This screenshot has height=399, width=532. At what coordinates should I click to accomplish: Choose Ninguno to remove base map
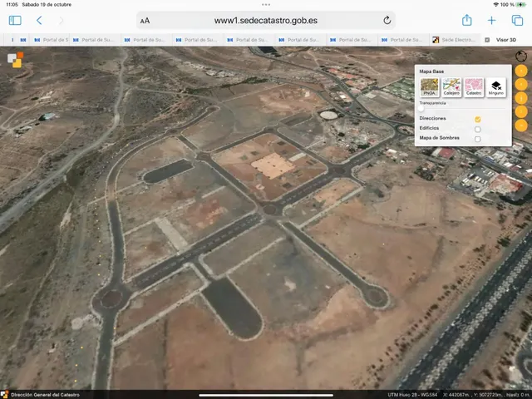pos(496,86)
